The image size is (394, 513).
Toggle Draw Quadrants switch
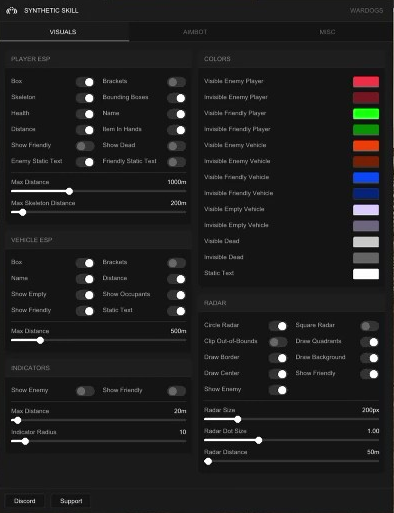pos(369,342)
